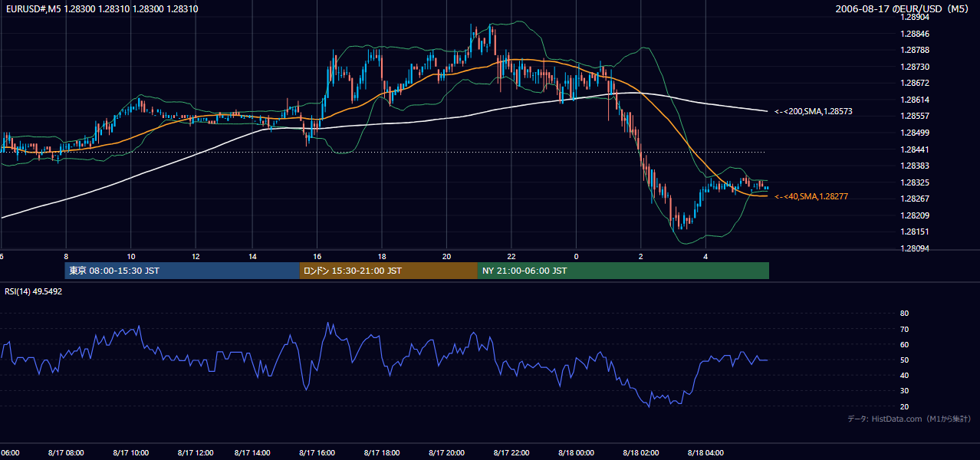Click price scale value 1.28499
The image size is (980, 460).
point(915,133)
